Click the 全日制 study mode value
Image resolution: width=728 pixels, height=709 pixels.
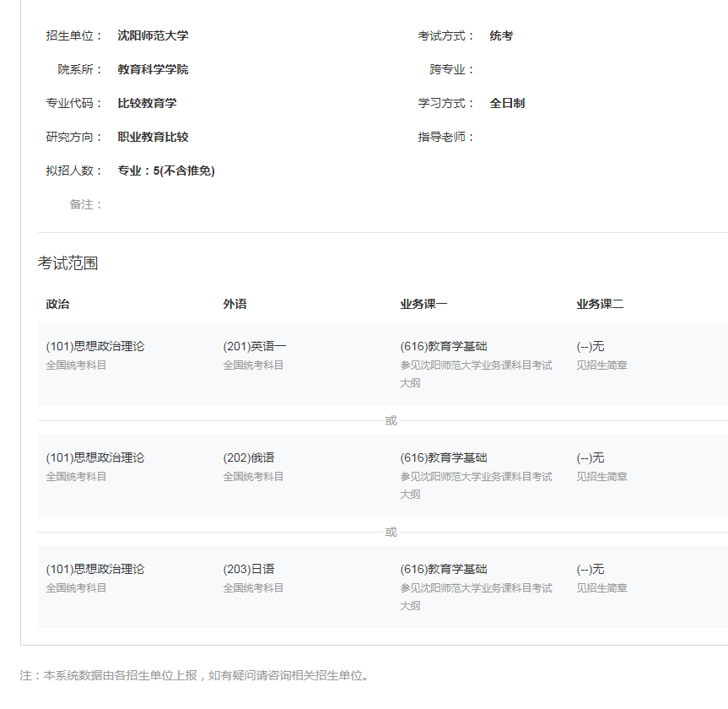tap(507, 103)
